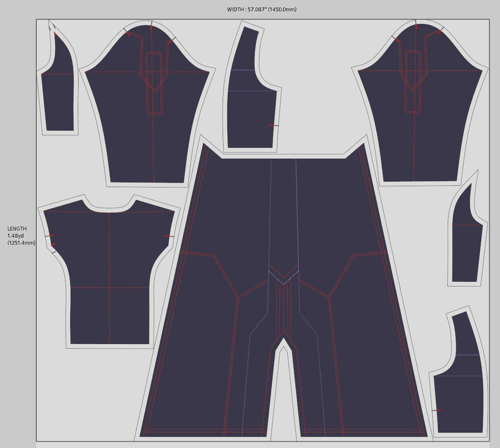Screen dimensions: 500x448
Task: Select the bodice piece with curved neckline
Action: coord(109,271)
